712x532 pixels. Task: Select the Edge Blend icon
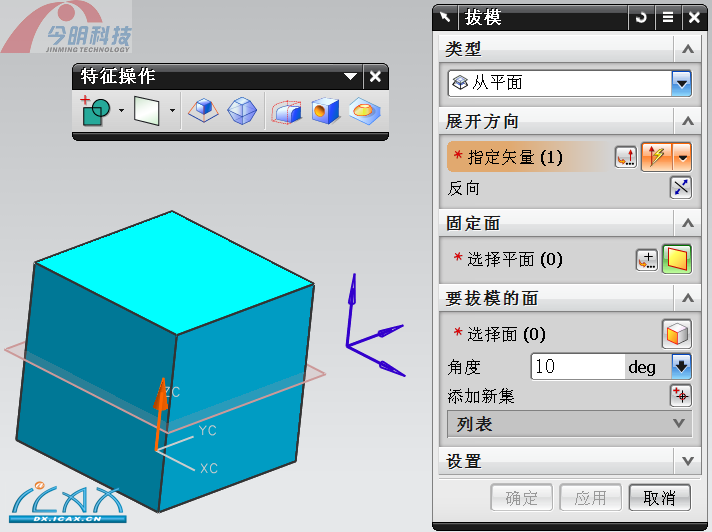(287, 112)
